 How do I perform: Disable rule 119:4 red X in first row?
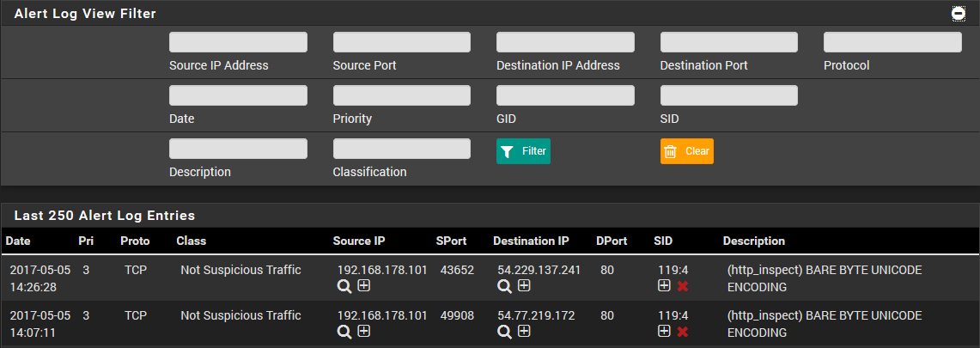[x=683, y=286]
